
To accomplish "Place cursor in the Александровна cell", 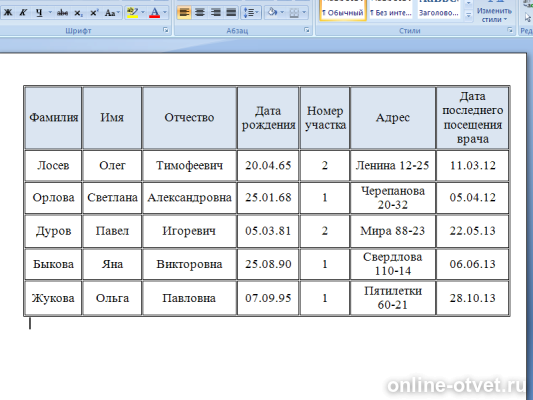I will pyautogui.click(x=189, y=197).
